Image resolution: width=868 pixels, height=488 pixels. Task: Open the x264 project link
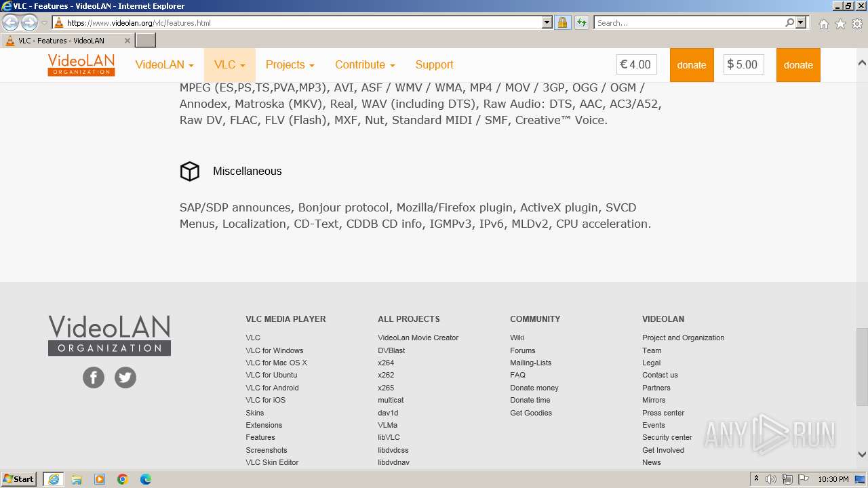pyautogui.click(x=386, y=363)
